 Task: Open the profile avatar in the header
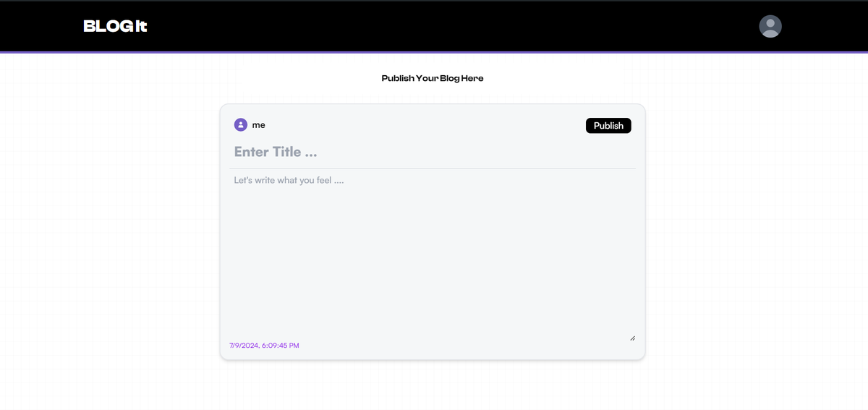pos(770,26)
